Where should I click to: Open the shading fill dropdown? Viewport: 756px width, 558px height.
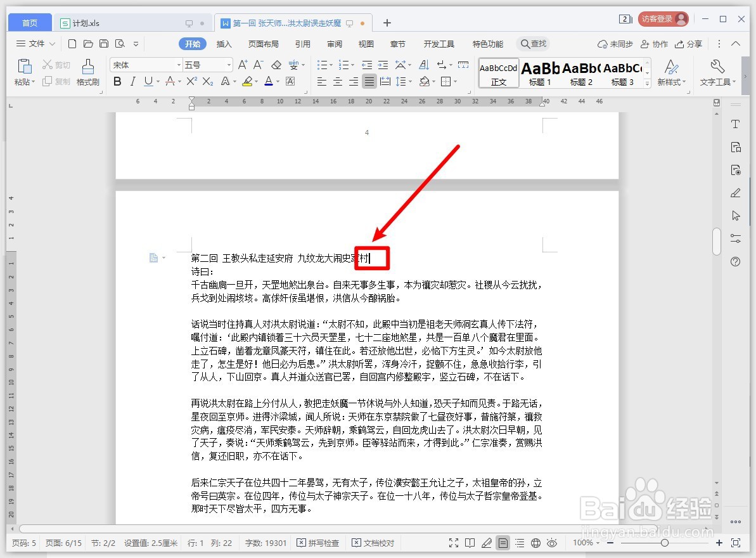433,82
